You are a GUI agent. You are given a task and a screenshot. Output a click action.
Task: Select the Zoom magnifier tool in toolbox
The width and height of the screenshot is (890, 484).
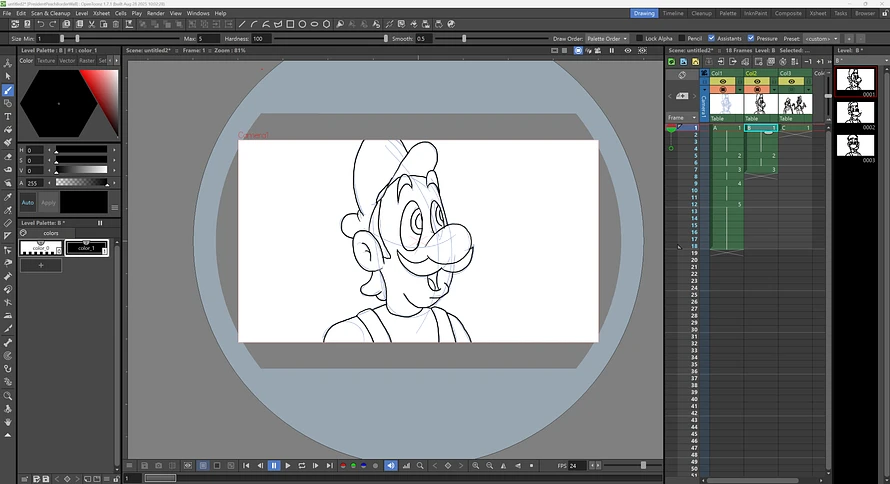[x=8, y=395]
